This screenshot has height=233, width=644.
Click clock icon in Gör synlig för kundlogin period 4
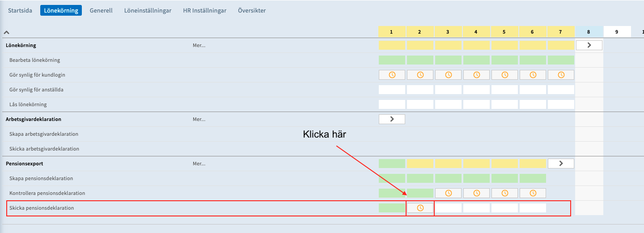pyautogui.click(x=477, y=75)
